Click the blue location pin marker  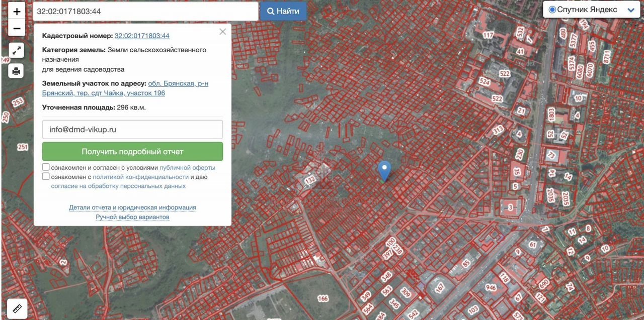pos(384,170)
